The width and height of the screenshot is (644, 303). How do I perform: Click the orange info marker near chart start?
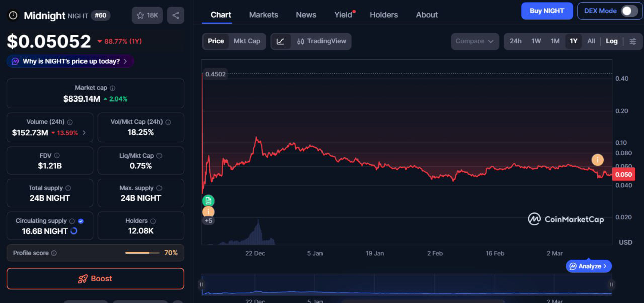click(x=208, y=212)
